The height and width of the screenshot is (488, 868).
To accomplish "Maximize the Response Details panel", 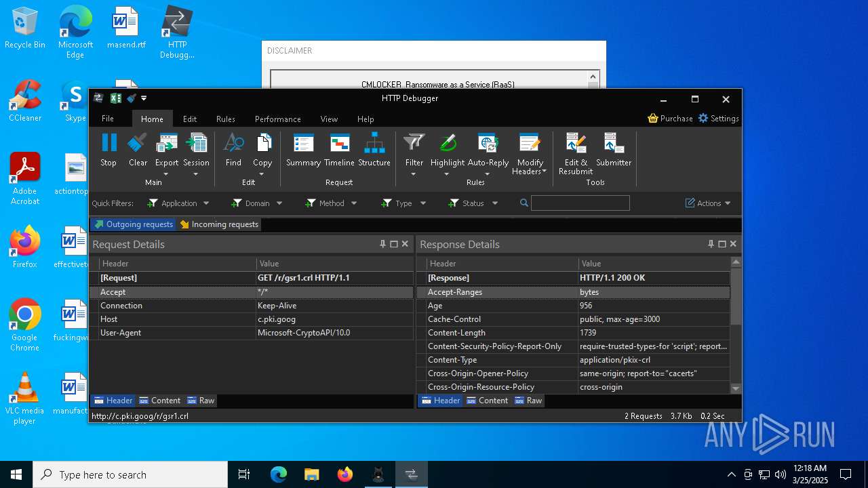I will [722, 244].
